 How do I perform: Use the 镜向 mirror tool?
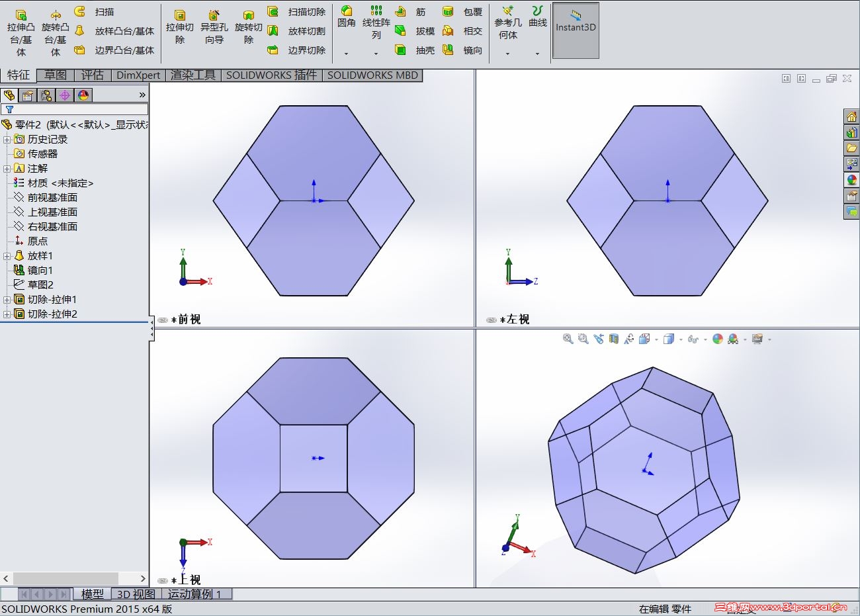pos(462,50)
